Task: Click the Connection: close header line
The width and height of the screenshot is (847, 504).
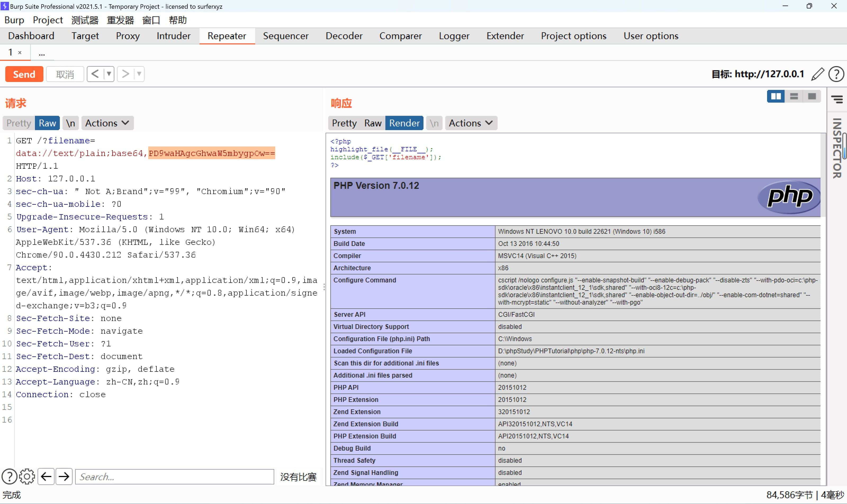Action: tap(61, 394)
